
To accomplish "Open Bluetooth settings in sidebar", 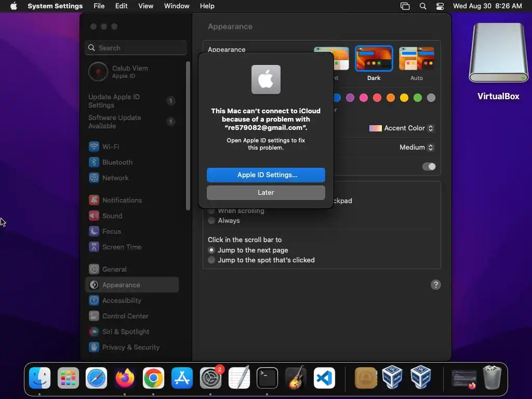I will click(132, 162).
